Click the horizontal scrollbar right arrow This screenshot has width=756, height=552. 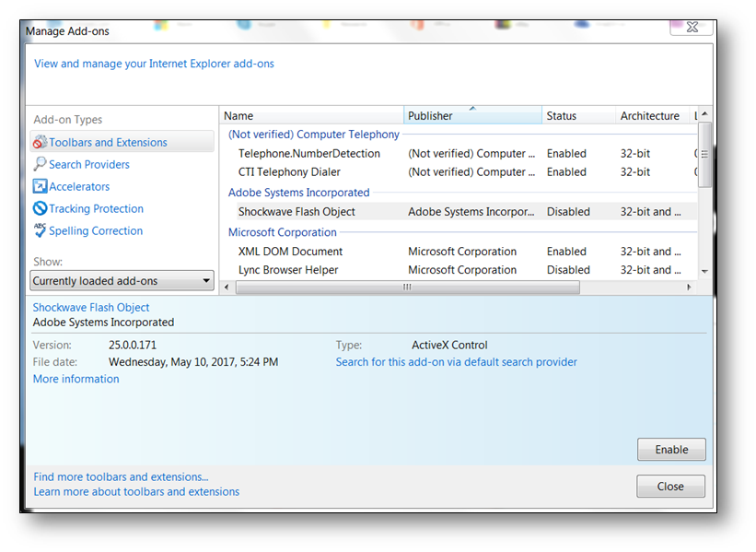[689, 288]
